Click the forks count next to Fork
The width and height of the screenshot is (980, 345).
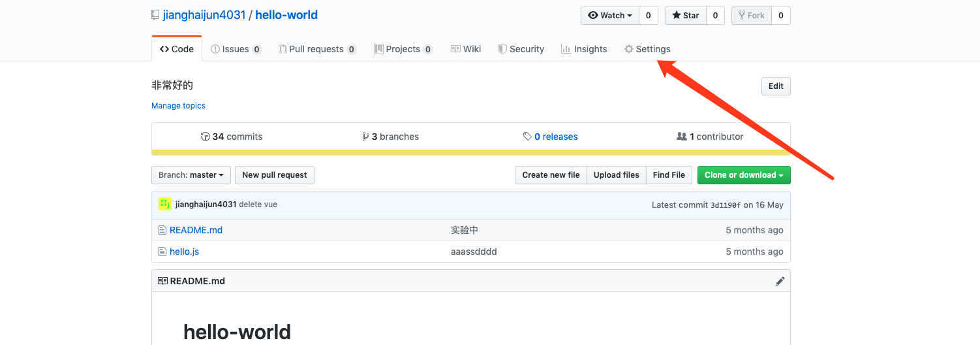coord(781,16)
